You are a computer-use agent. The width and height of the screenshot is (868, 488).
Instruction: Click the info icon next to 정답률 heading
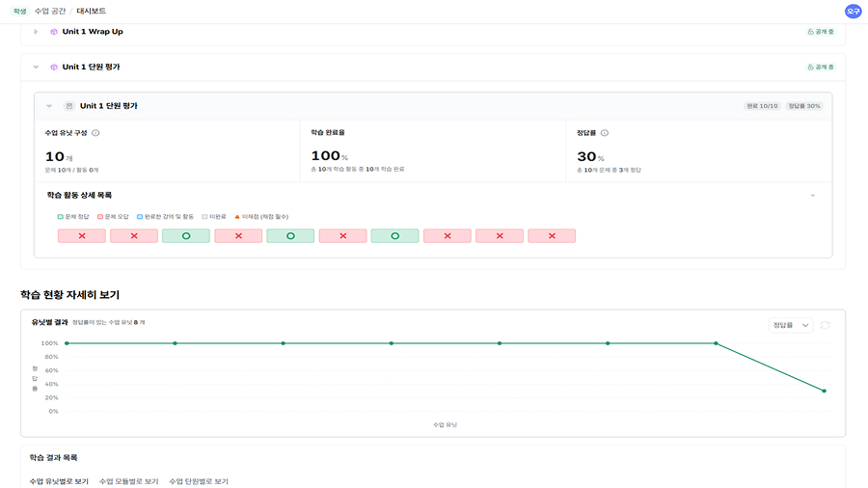click(605, 133)
